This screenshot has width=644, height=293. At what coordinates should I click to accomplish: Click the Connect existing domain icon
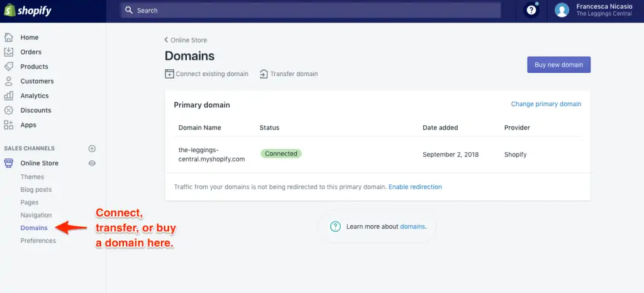click(x=169, y=74)
